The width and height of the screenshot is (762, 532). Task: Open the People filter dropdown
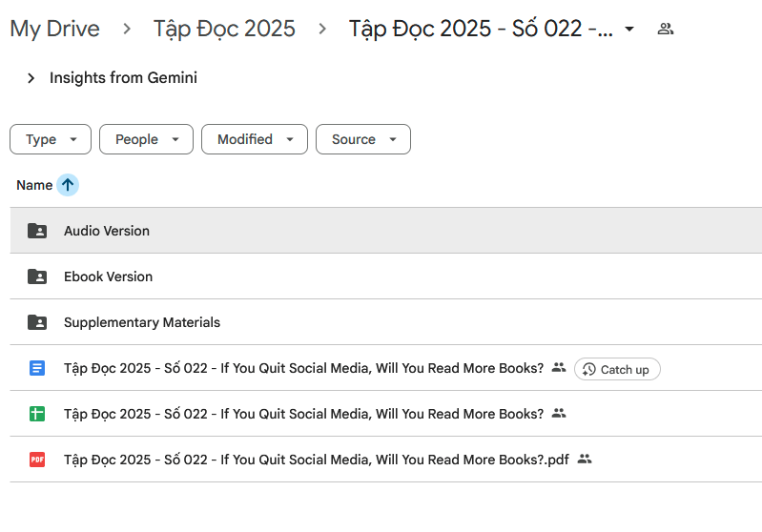coord(146,139)
